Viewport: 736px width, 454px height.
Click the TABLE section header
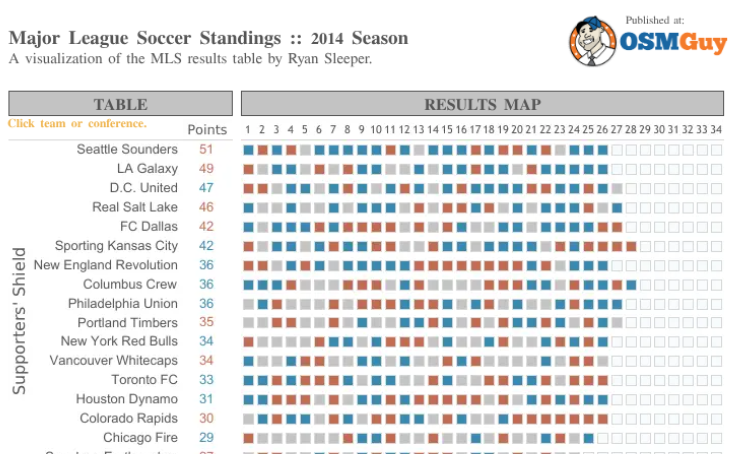121,104
